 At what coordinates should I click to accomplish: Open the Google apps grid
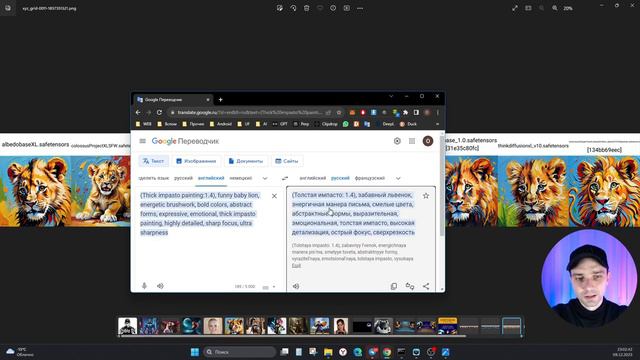coord(412,141)
